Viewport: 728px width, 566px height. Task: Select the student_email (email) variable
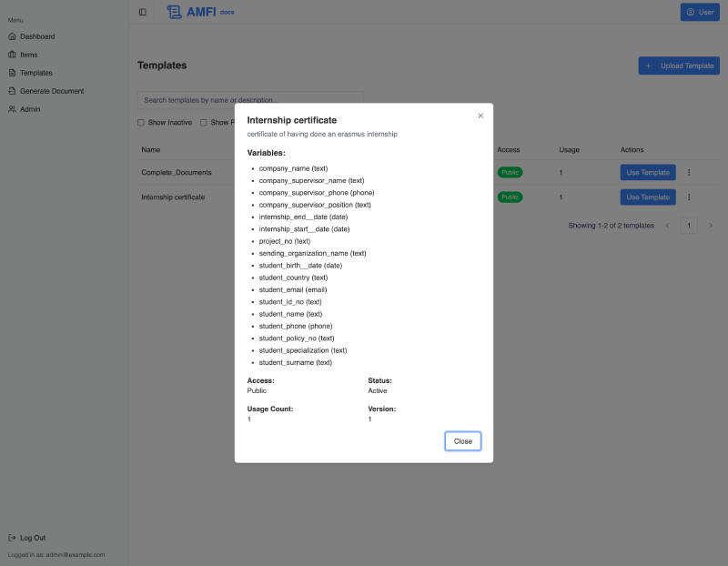(293, 289)
